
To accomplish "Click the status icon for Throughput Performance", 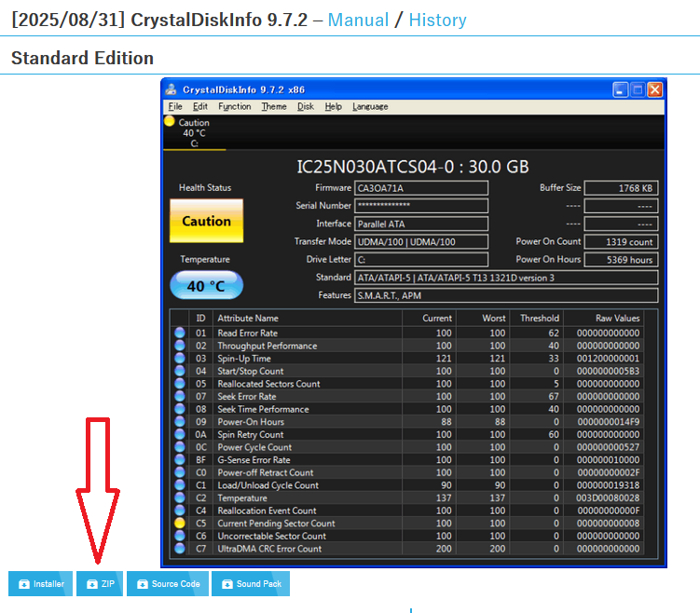I will pyautogui.click(x=180, y=346).
